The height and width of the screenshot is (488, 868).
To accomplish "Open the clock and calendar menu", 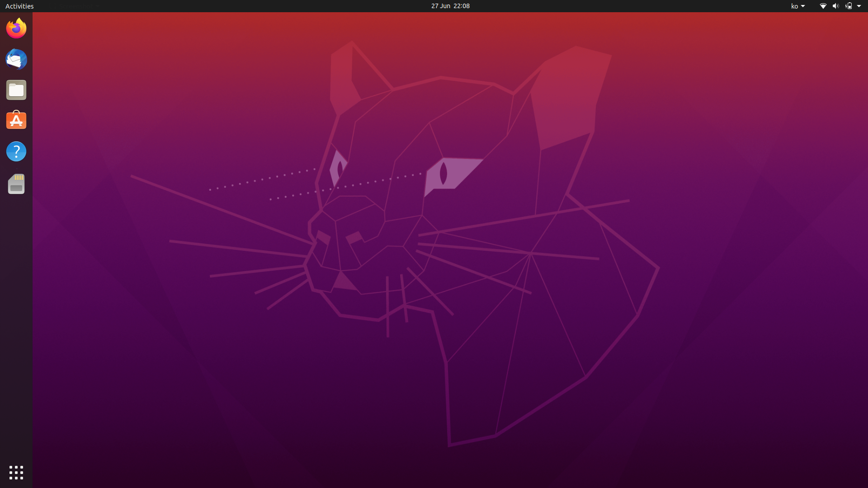I will 450,6.
